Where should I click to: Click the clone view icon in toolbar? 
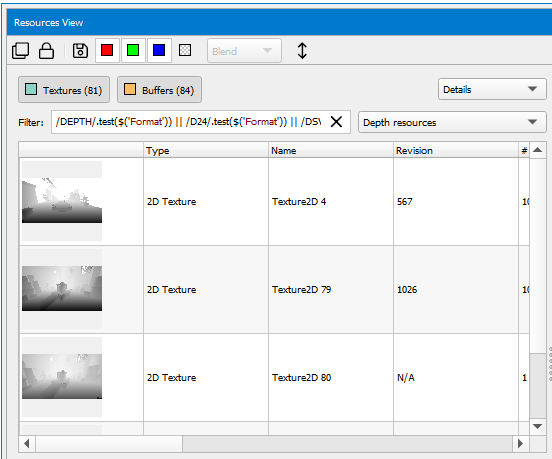click(20, 51)
